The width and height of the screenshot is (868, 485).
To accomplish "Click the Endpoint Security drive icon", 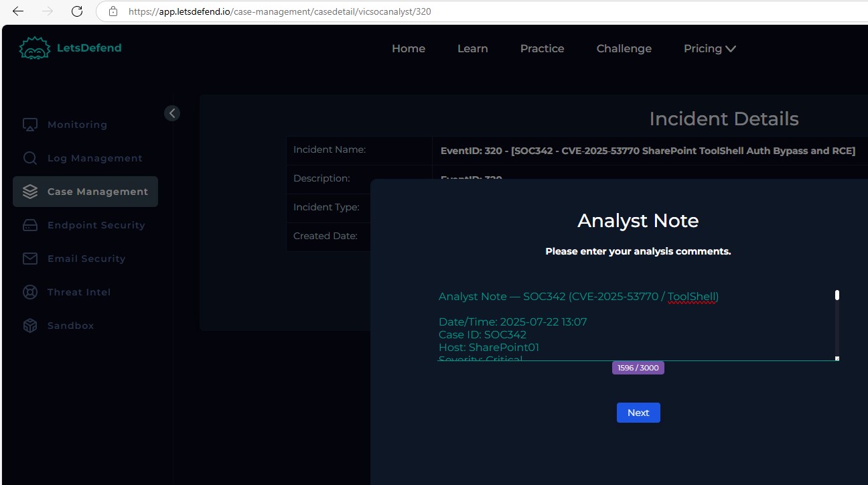I will (30, 225).
